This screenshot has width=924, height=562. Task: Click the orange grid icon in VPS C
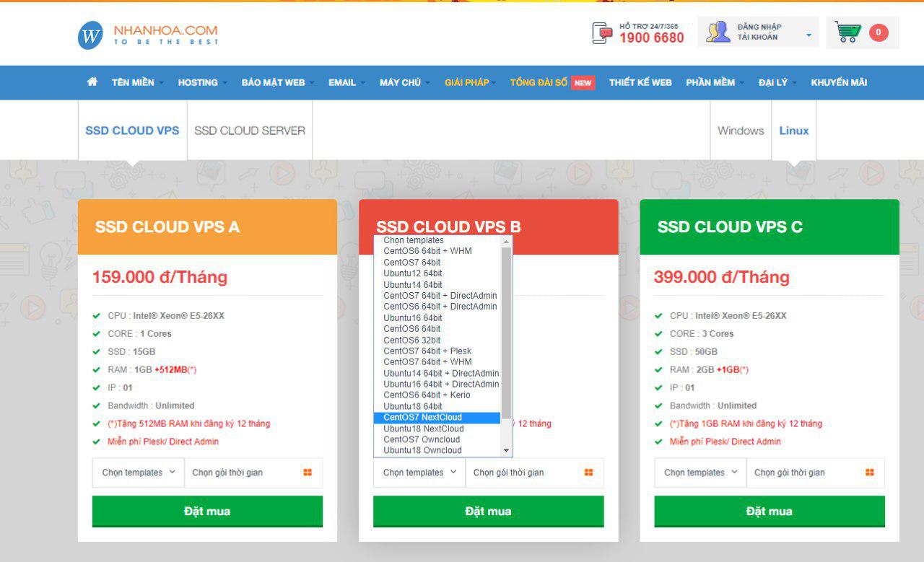(x=869, y=473)
